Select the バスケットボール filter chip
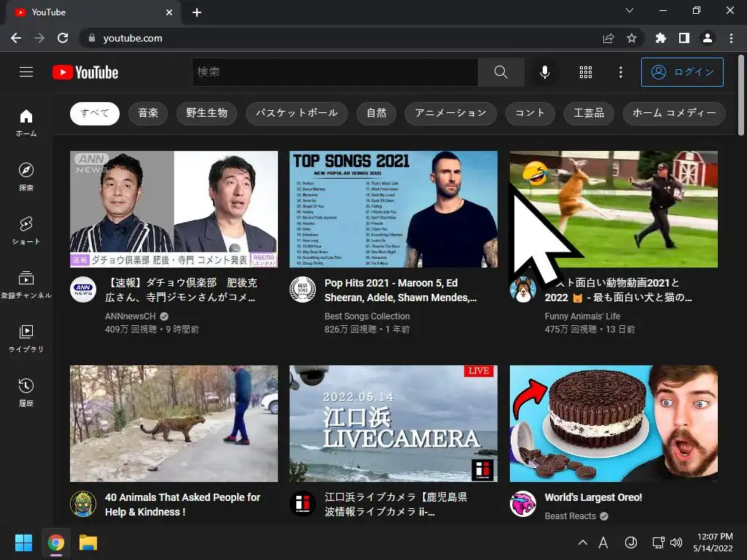Image resolution: width=747 pixels, height=560 pixels. pos(297,113)
